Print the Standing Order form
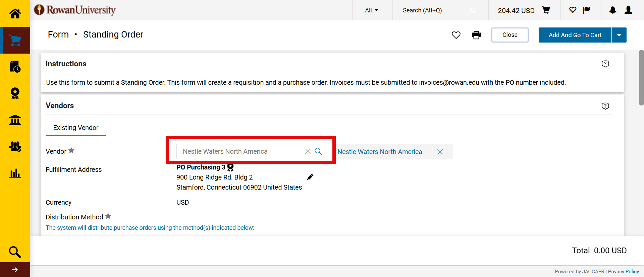The width and height of the screenshot is (644, 277). coord(476,35)
